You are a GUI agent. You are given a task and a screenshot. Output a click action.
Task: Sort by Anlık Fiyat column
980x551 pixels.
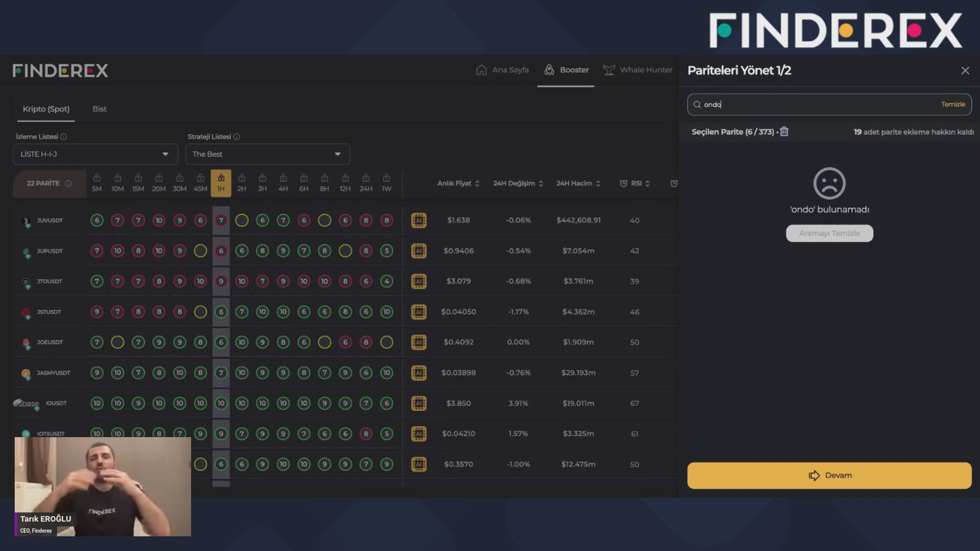point(458,183)
